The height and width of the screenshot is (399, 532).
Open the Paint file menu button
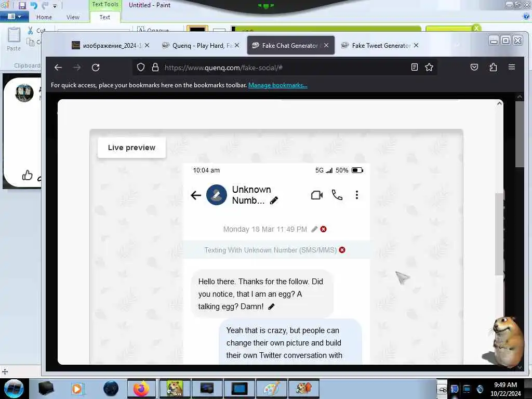14,16
